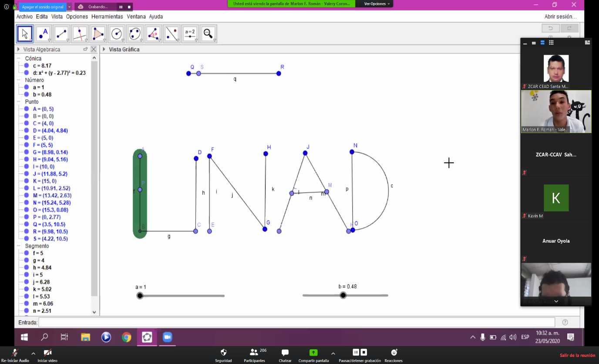Viewport: 599px width, 364px height.
Task: Open the Opciones menu
Action: pos(77,17)
